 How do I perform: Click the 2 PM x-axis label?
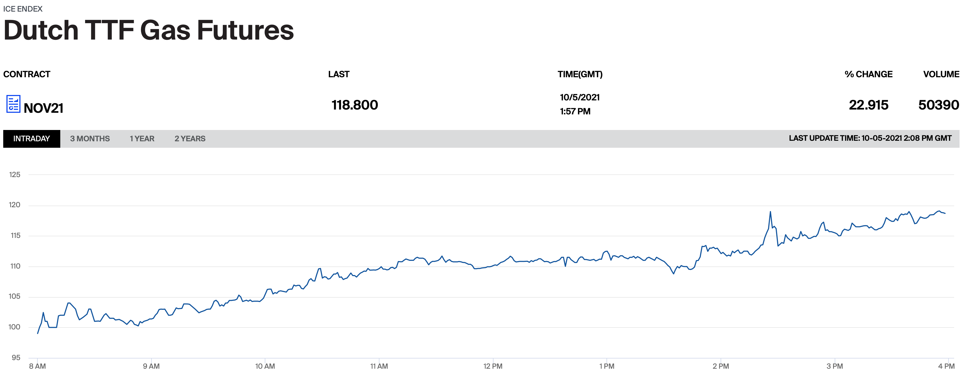click(x=721, y=366)
